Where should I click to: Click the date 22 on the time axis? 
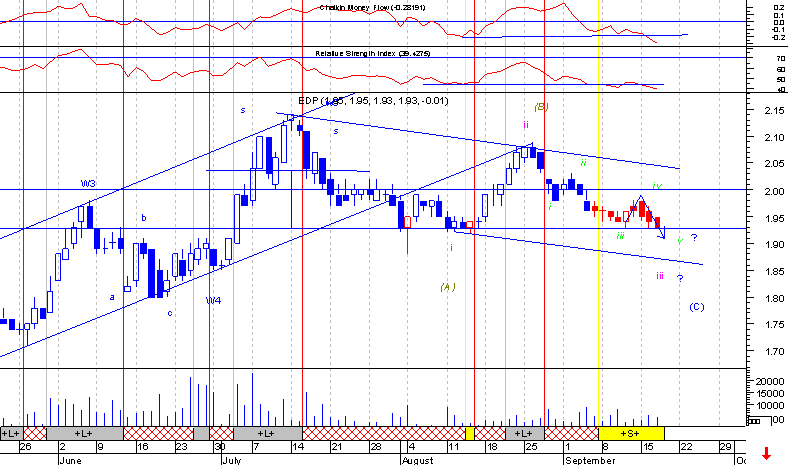pos(686,447)
